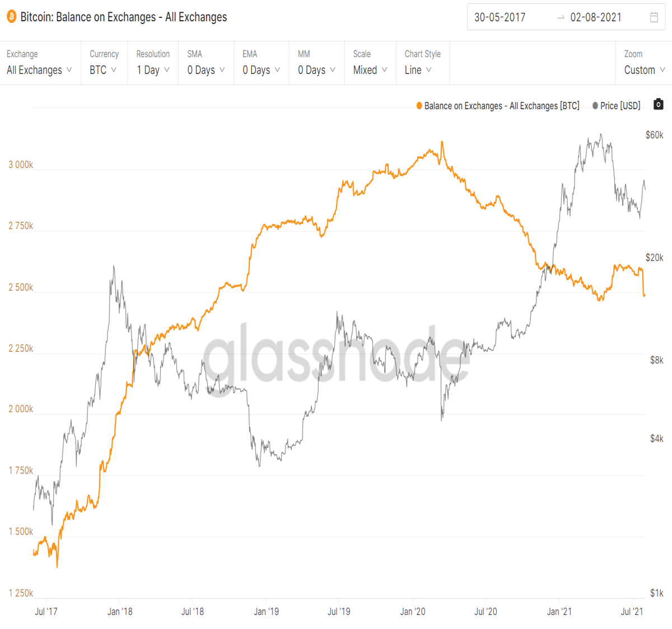Viewport: 672px width, 629px height.
Task: Open the calendar date picker icon
Action: pos(654,17)
